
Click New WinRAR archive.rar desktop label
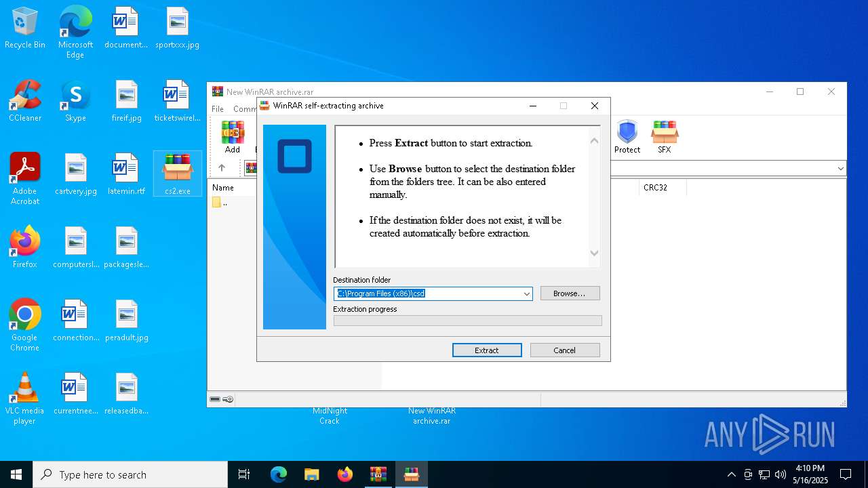tap(432, 415)
